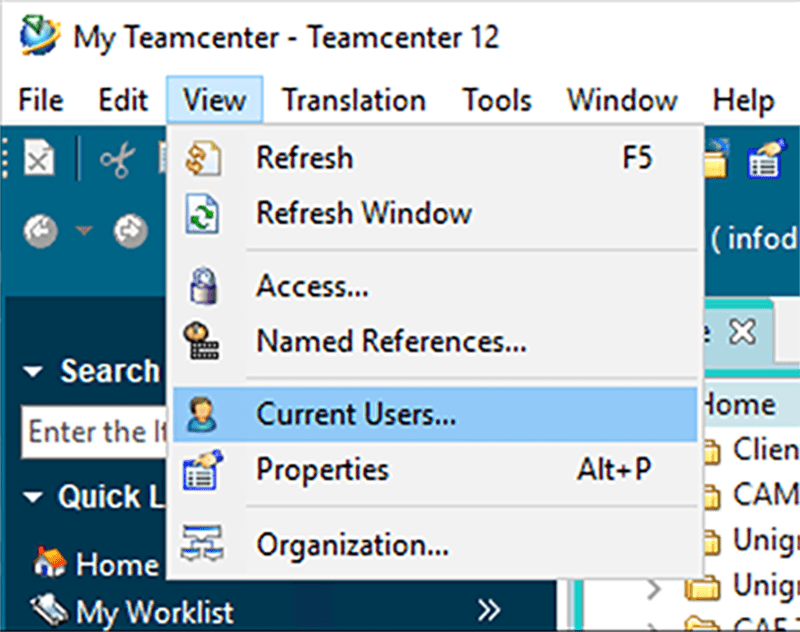Image resolution: width=800 pixels, height=632 pixels.
Task: Click the delete document toolbar icon
Action: [39, 158]
